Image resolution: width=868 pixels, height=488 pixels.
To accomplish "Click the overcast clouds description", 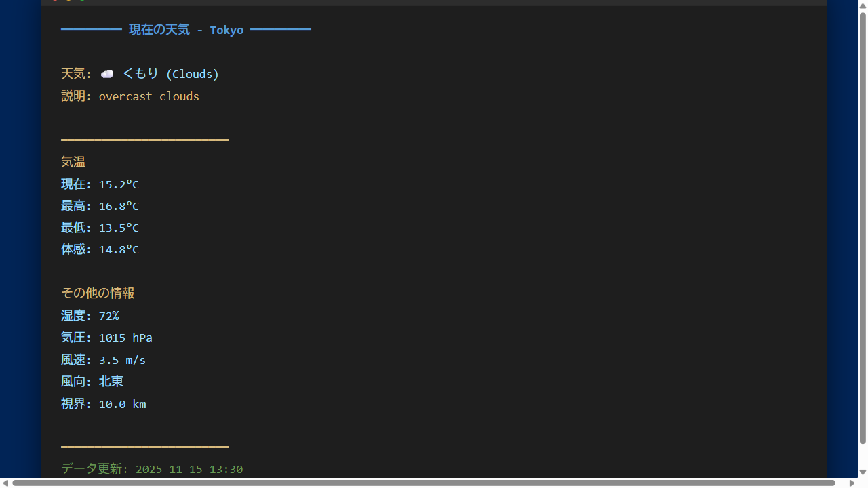I will tap(149, 96).
